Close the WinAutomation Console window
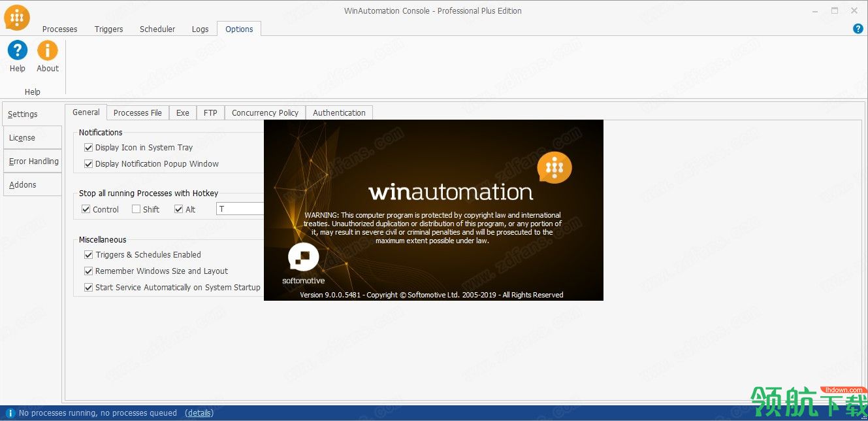Viewport: 868px width, 421px height. (x=854, y=10)
